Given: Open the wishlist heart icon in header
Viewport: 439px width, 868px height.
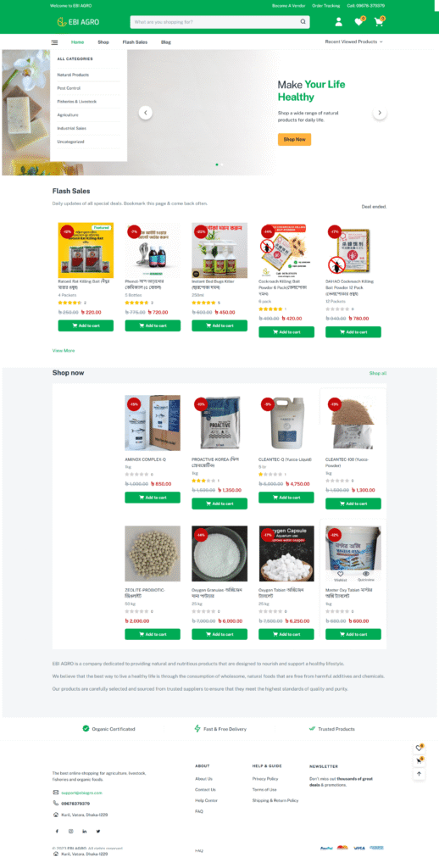Looking at the screenshot, I should point(358,22).
